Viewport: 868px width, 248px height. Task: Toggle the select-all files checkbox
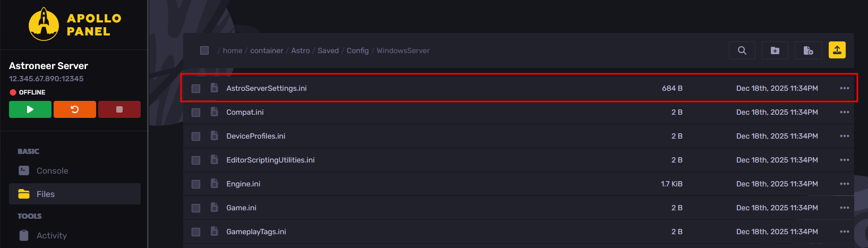coord(204,50)
